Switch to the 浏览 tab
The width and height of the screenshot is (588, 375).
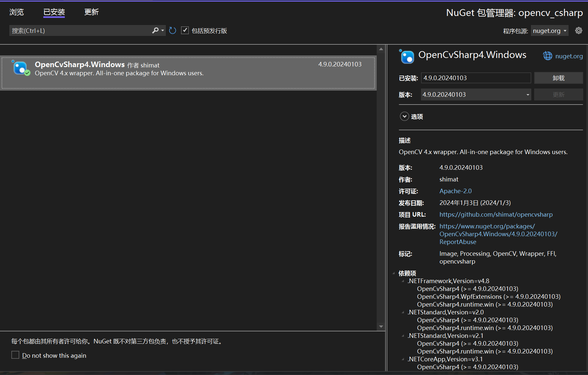pos(16,12)
